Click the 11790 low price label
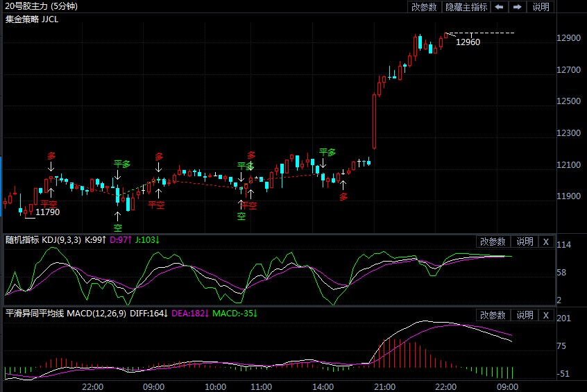Screen dimensions: 587x392 pos(48,212)
